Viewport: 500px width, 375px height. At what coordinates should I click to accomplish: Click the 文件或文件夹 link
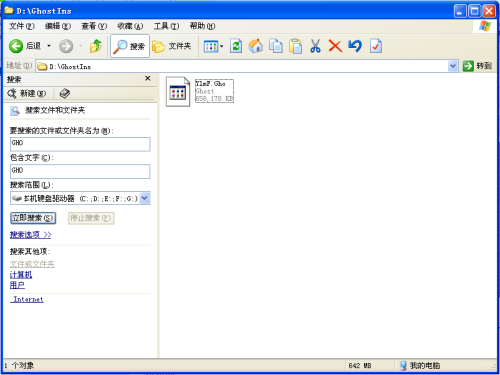(x=32, y=264)
